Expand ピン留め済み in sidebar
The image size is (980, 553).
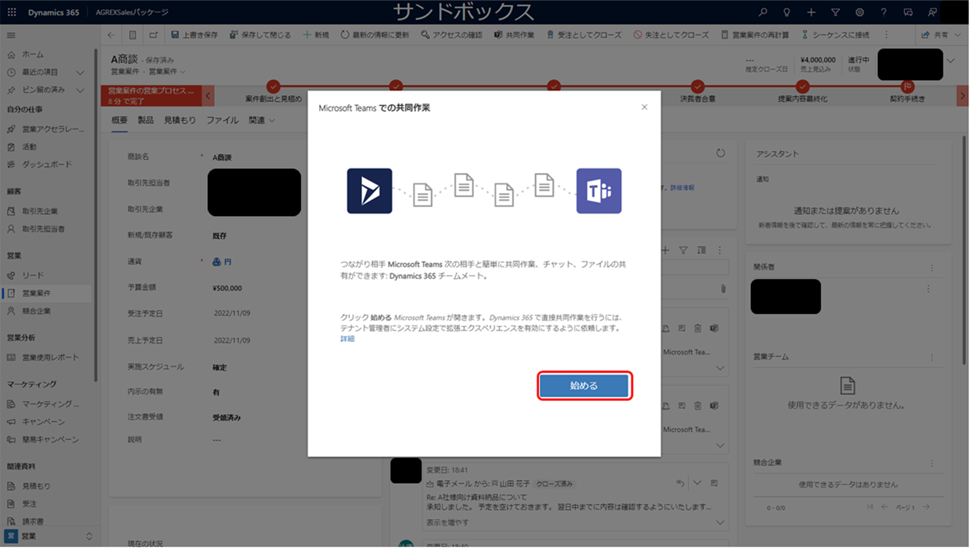[80, 90]
